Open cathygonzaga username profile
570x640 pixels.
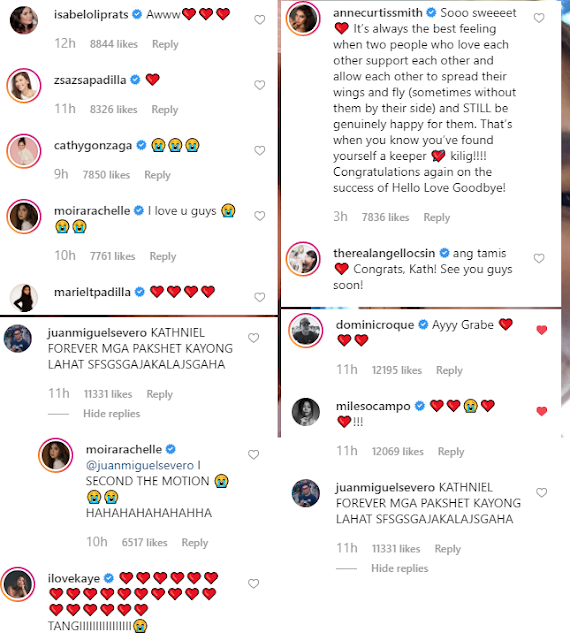(x=93, y=145)
